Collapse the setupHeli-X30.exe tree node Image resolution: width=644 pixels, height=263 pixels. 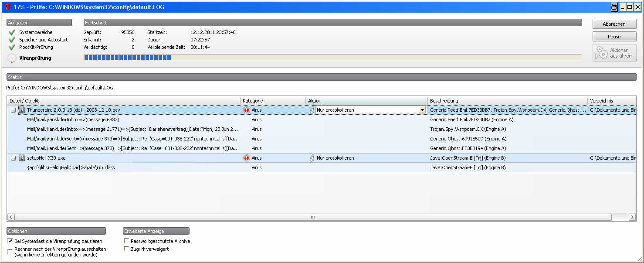coord(13,158)
